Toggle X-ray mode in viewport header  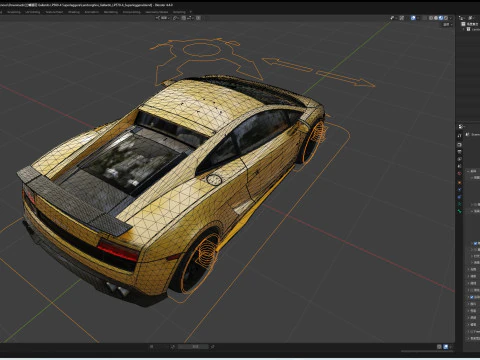click(x=424, y=18)
